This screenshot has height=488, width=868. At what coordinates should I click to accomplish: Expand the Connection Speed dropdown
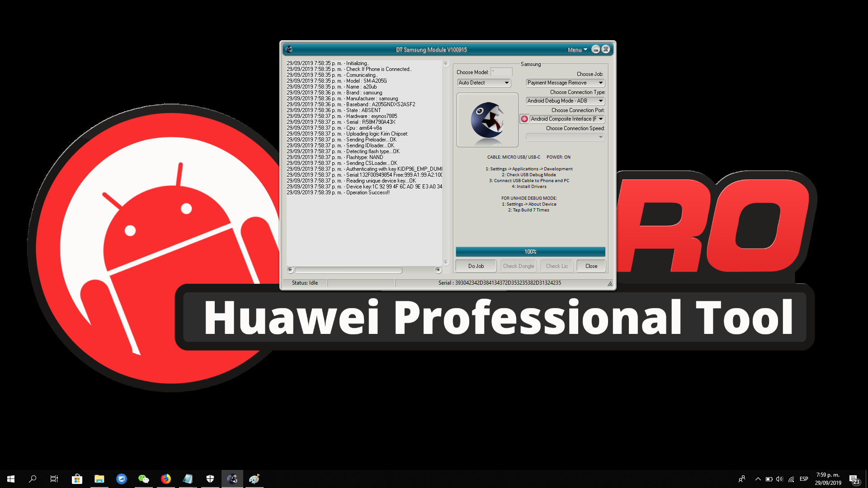click(565, 137)
